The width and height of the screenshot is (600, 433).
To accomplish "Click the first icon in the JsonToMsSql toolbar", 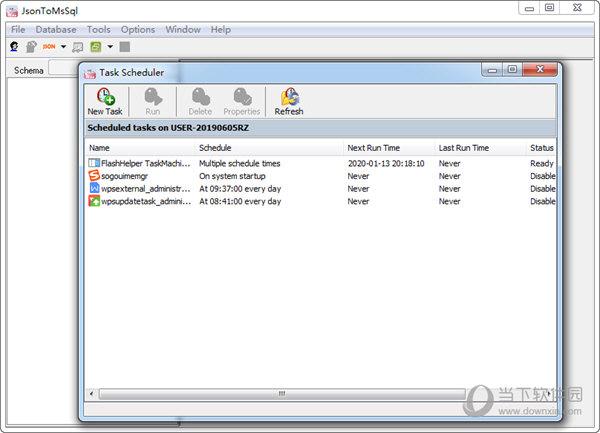I will [14, 47].
